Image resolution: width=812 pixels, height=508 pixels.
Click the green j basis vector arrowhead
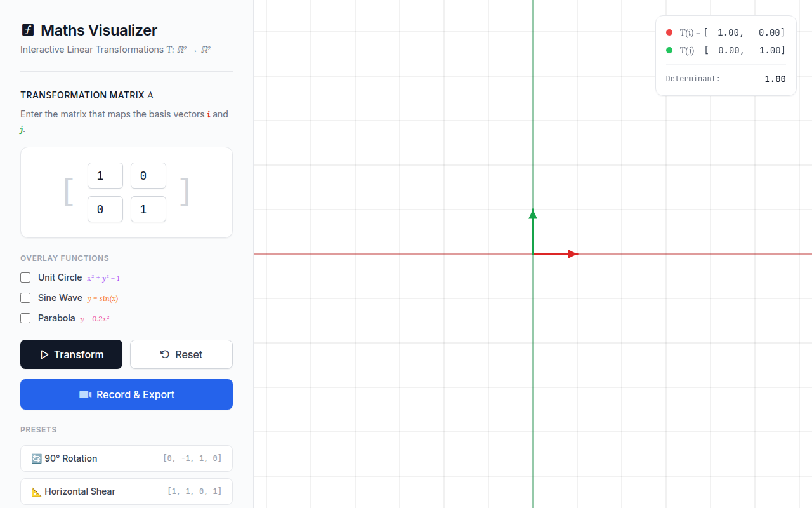(533, 214)
